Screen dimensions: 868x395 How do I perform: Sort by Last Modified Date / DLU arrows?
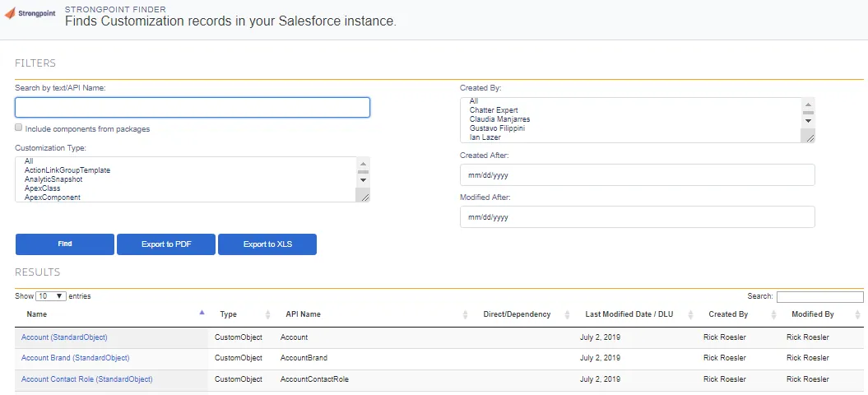point(690,314)
